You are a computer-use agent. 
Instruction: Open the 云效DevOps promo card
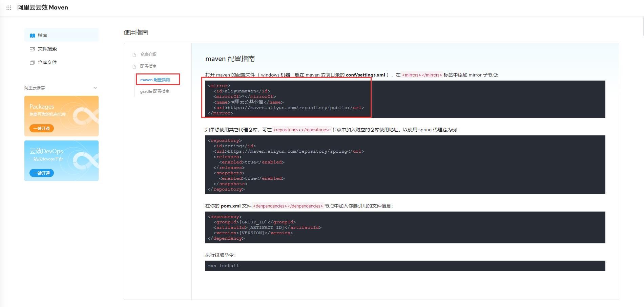[61, 161]
